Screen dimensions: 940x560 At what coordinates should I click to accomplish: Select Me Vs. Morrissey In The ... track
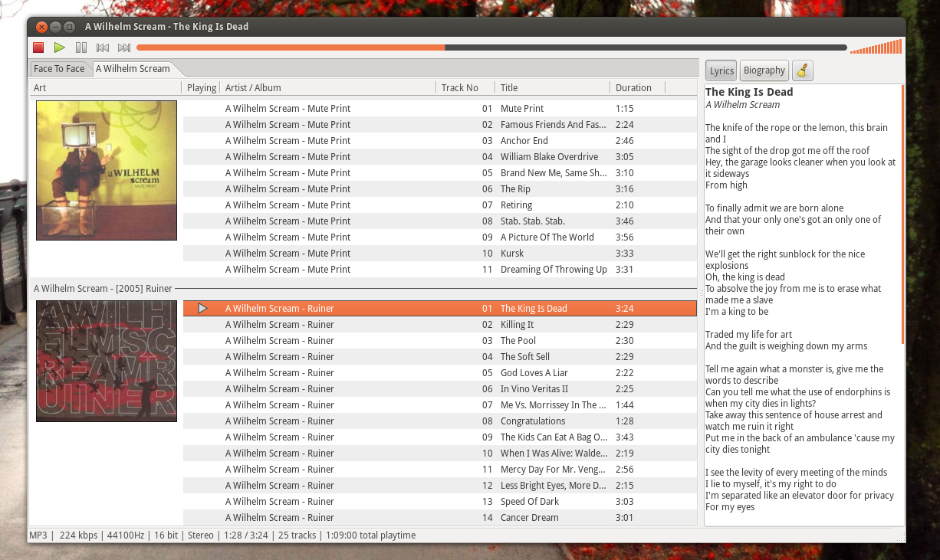pyautogui.click(x=439, y=405)
